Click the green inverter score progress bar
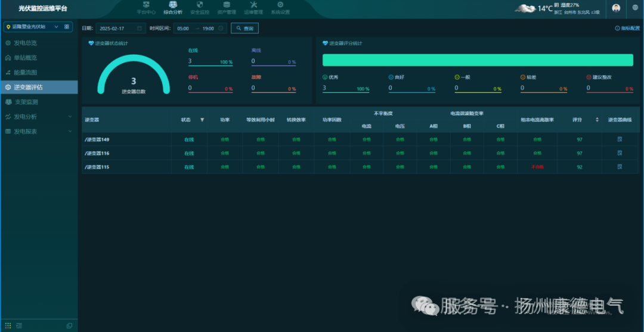This screenshot has height=332, width=644. pos(477,60)
